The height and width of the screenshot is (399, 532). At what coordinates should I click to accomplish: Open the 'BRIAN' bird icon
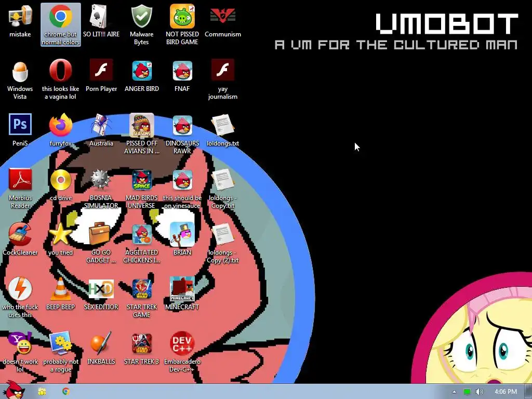pyautogui.click(x=182, y=239)
